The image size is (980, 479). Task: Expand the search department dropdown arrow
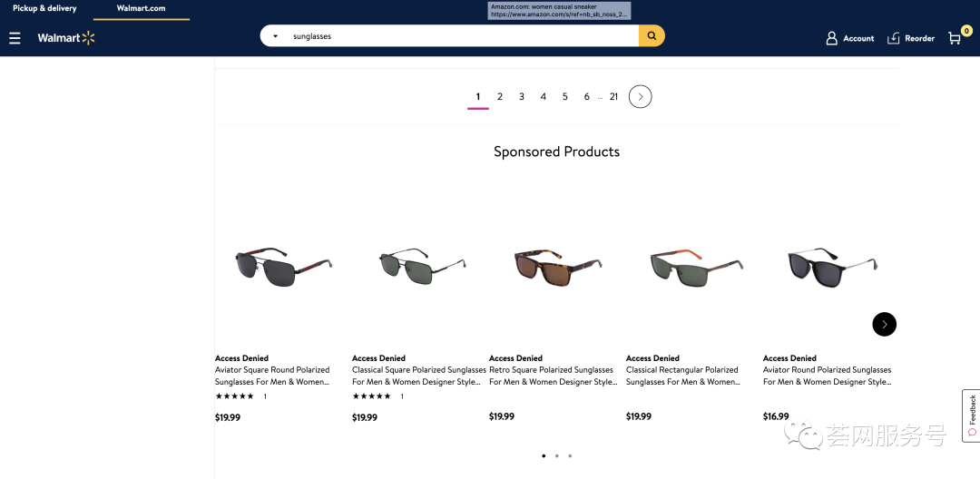tap(275, 36)
